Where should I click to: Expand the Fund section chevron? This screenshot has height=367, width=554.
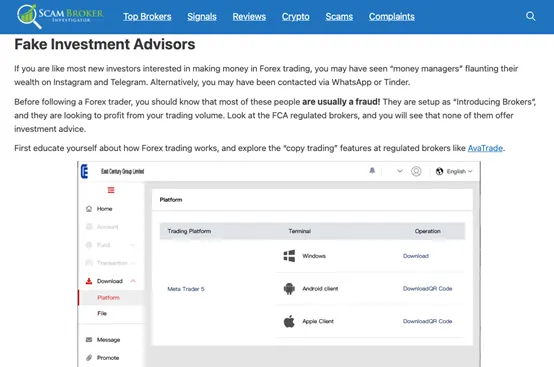click(133, 245)
